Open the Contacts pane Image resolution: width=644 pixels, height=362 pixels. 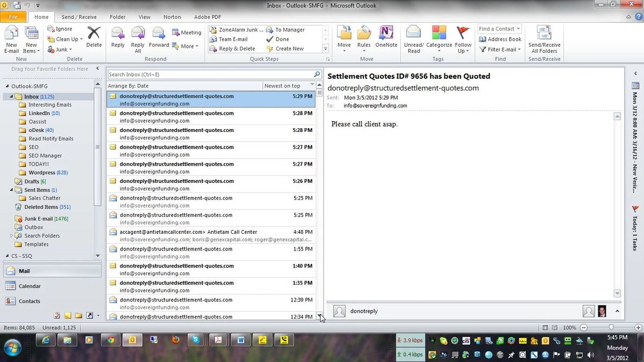(30, 301)
